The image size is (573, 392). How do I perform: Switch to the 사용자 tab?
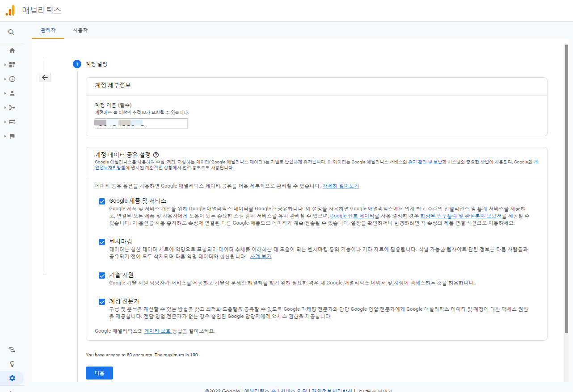coord(80,30)
